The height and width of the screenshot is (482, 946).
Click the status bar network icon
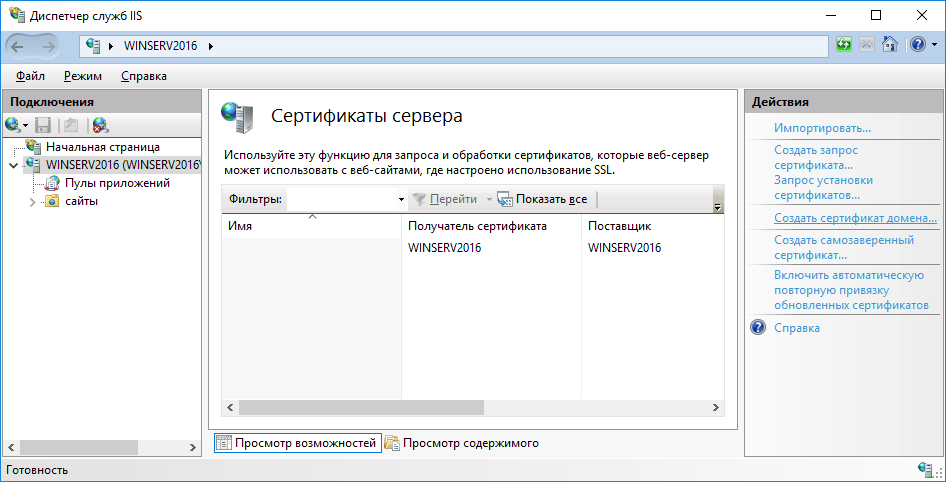coord(926,469)
